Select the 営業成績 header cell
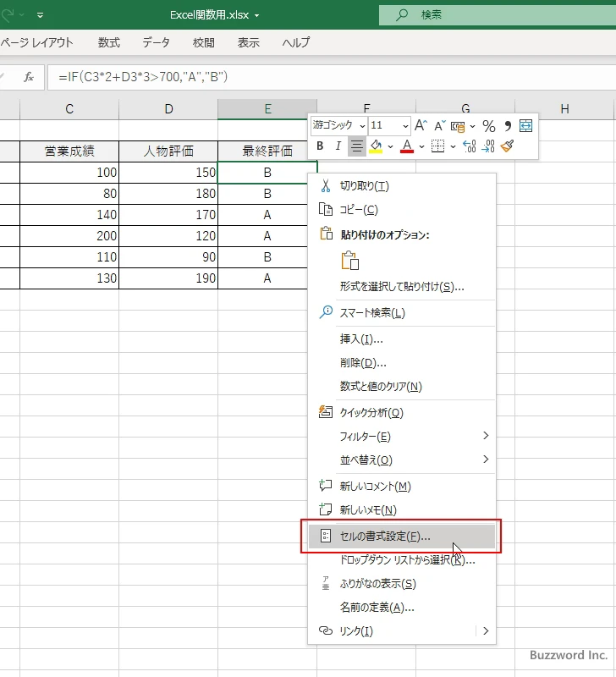This screenshot has width=616, height=677. [69, 151]
